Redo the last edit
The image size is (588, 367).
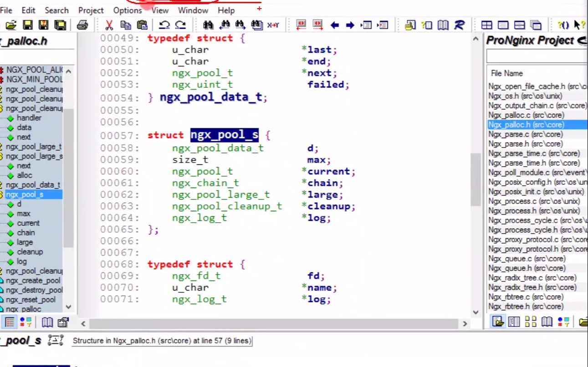pyautogui.click(x=180, y=25)
